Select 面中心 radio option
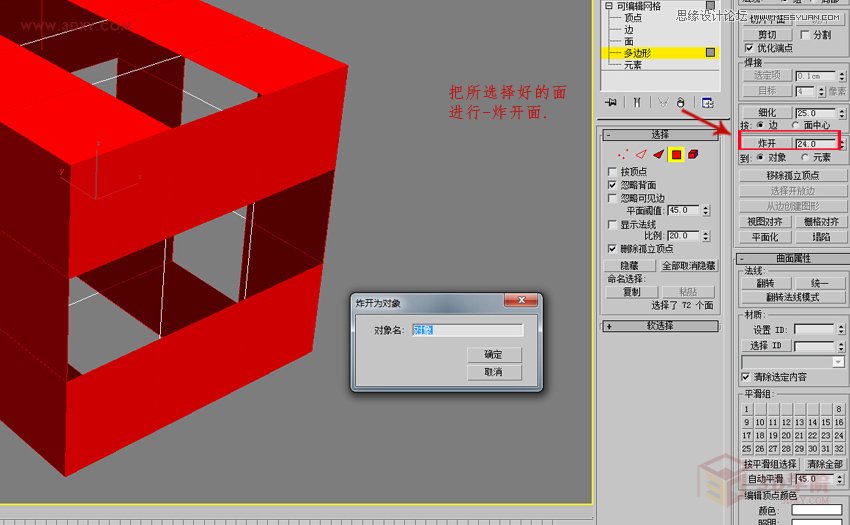 coord(796,125)
